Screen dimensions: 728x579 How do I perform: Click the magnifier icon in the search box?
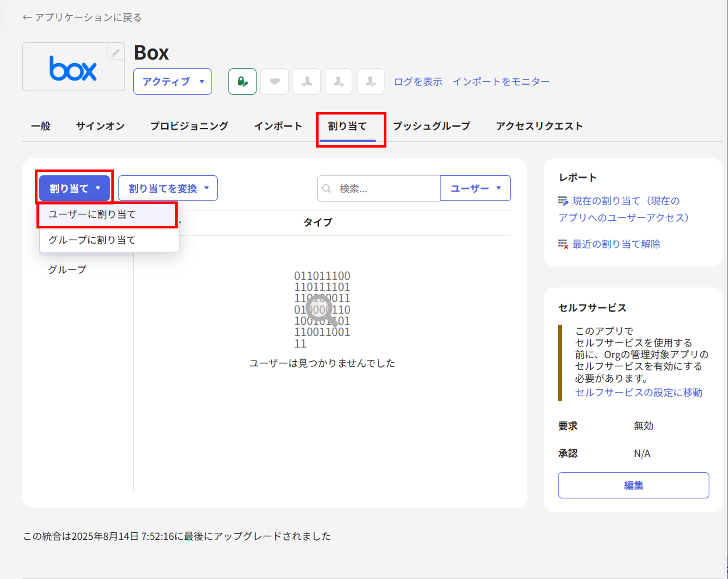coord(326,189)
